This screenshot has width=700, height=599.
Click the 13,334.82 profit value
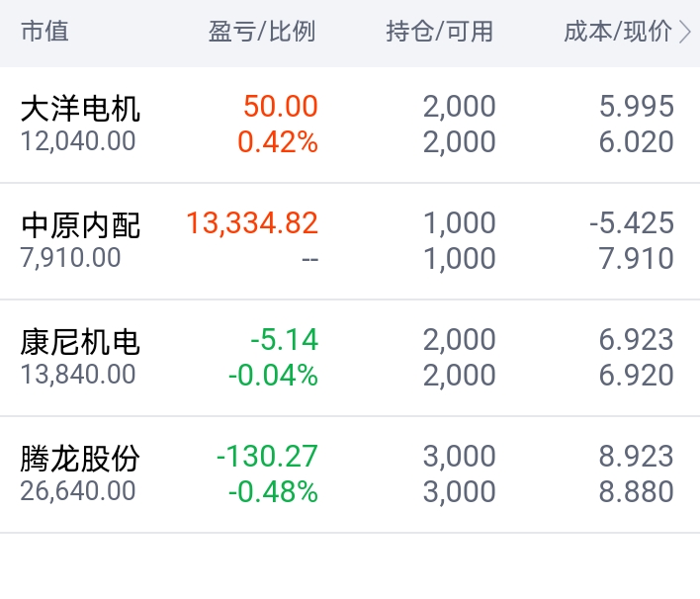(x=252, y=223)
